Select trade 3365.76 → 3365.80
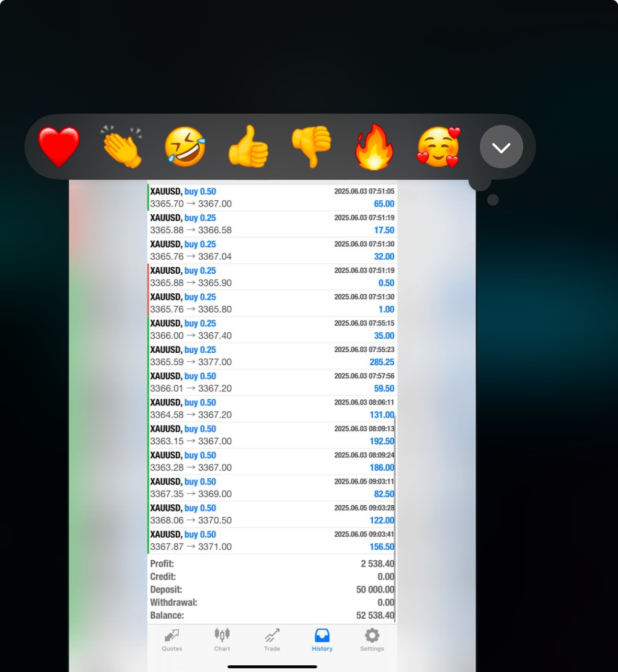The width and height of the screenshot is (618, 672). click(x=272, y=303)
